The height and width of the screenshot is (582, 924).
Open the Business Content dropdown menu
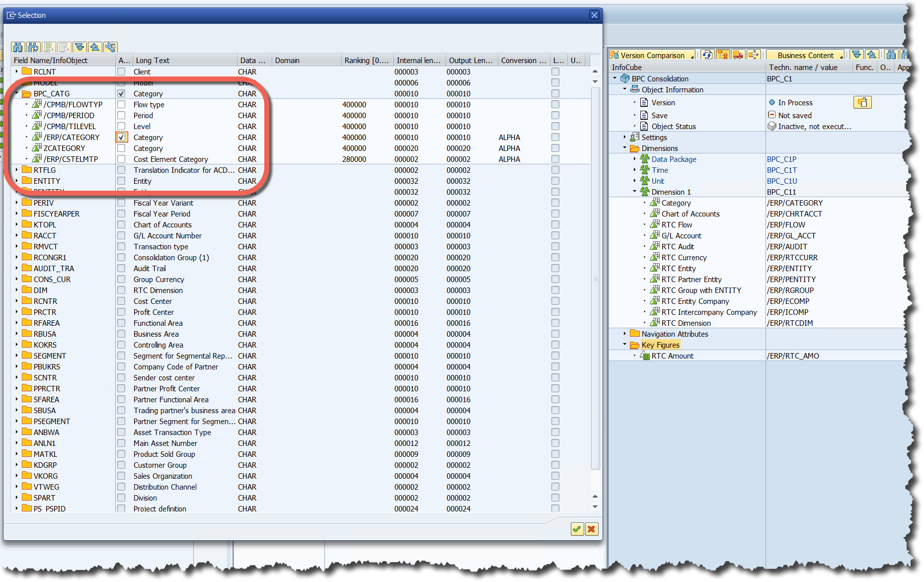[x=842, y=57]
